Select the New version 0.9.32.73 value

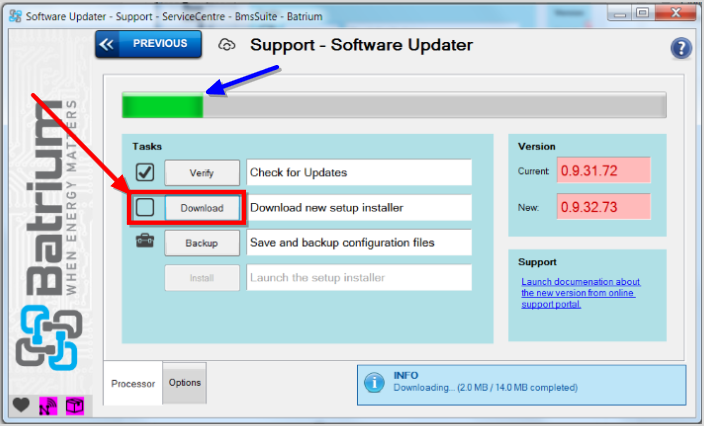coord(603,206)
